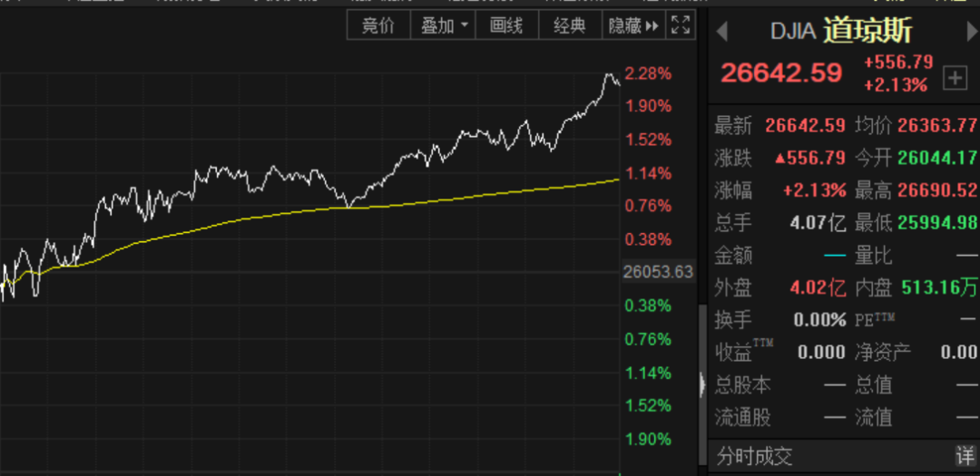Viewport: 980px width, 476px height.
Task: Click the 换手 value 0.00%
Action: click(819, 320)
